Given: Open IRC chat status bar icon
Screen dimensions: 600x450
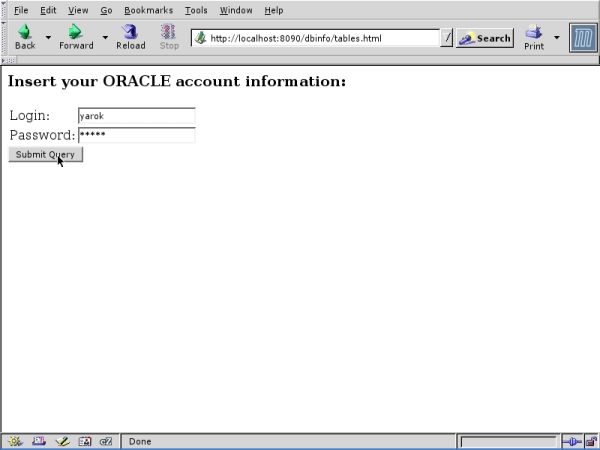Looking at the screenshot, I should (x=106, y=441).
